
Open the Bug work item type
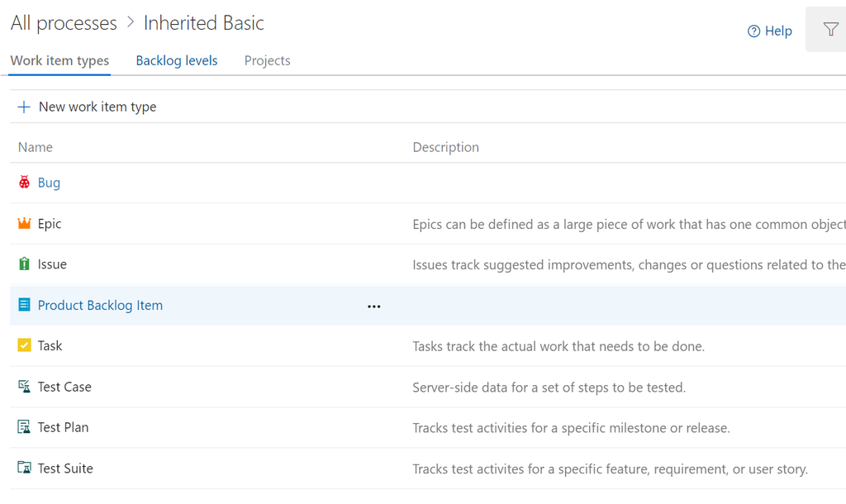[49, 183]
